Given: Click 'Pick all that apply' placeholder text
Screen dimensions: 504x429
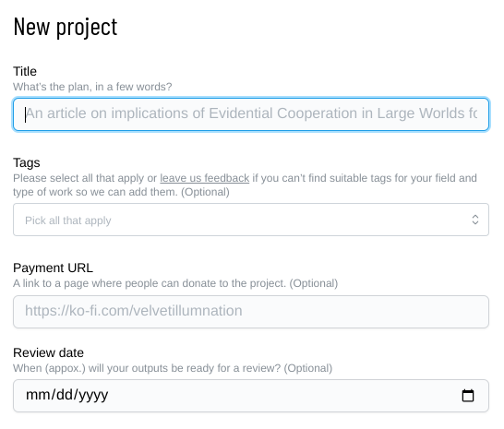Looking at the screenshot, I should point(68,220).
